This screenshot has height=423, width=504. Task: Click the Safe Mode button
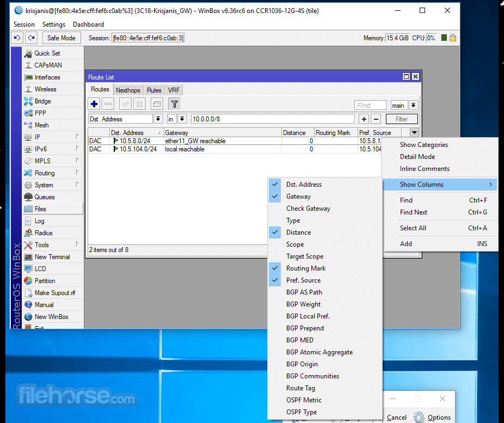click(x=62, y=38)
